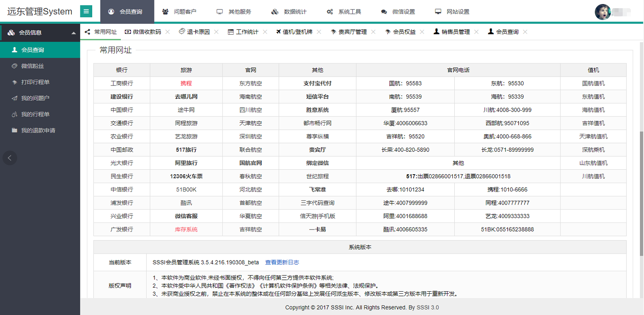This screenshot has width=644, height=315.
Task: Collapse the 会员信息 sidebar section arrow
Action: pos(73,33)
